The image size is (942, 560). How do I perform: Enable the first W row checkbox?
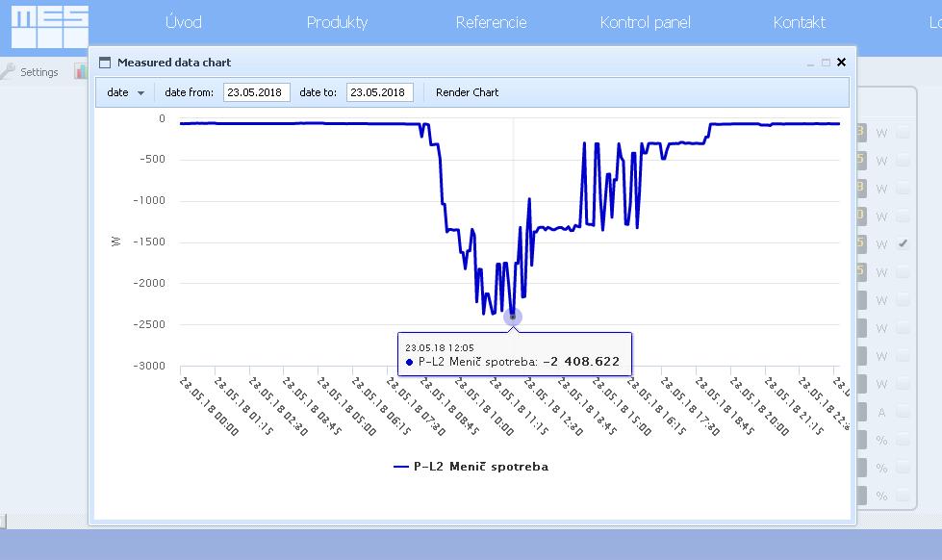[x=903, y=133]
